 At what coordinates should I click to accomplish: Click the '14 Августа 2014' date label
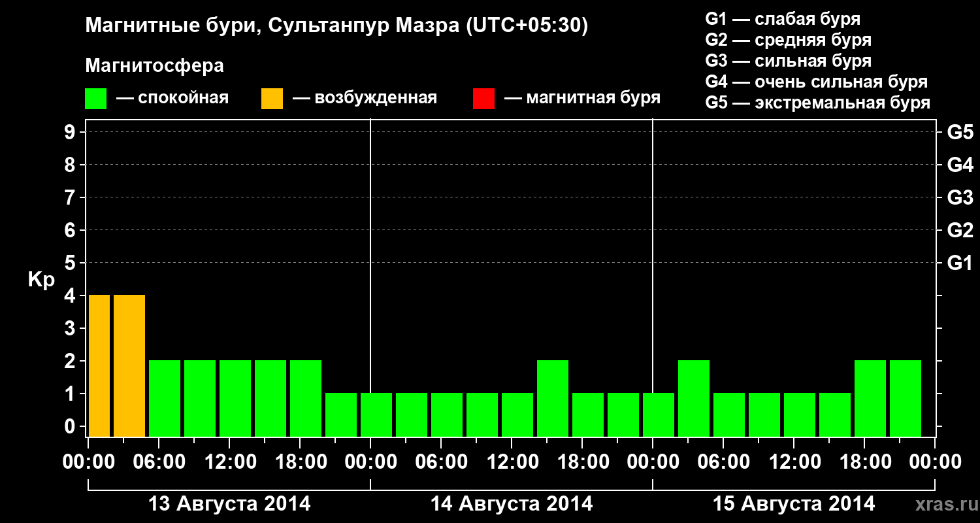coord(512,504)
